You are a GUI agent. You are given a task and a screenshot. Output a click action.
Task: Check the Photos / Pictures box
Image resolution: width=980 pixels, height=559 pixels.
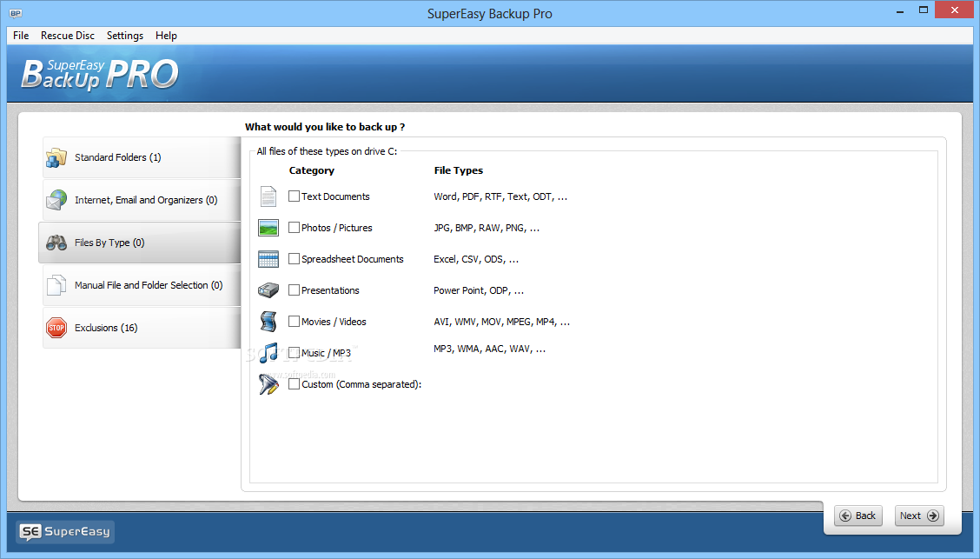294,228
